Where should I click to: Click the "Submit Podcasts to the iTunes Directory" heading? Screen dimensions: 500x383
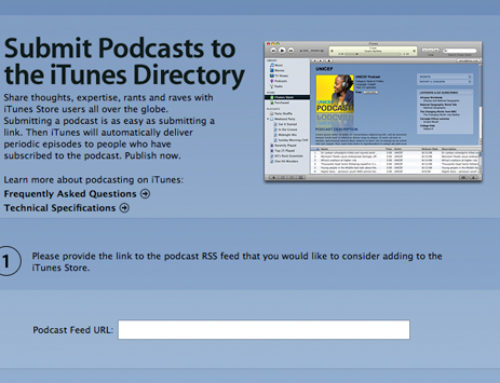[124, 62]
